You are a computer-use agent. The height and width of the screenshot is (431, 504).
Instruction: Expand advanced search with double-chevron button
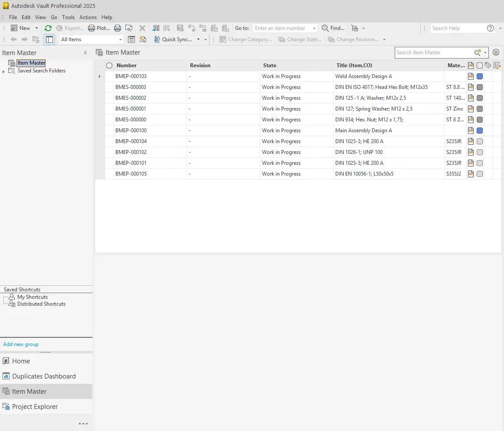coord(496,52)
